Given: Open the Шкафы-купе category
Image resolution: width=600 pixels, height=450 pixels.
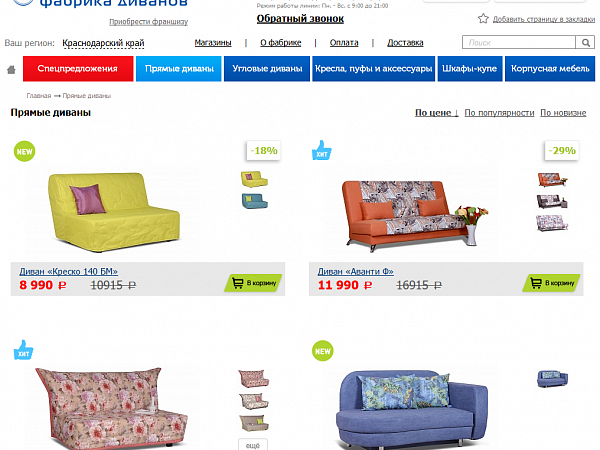Looking at the screenshot, I should 470,69.
